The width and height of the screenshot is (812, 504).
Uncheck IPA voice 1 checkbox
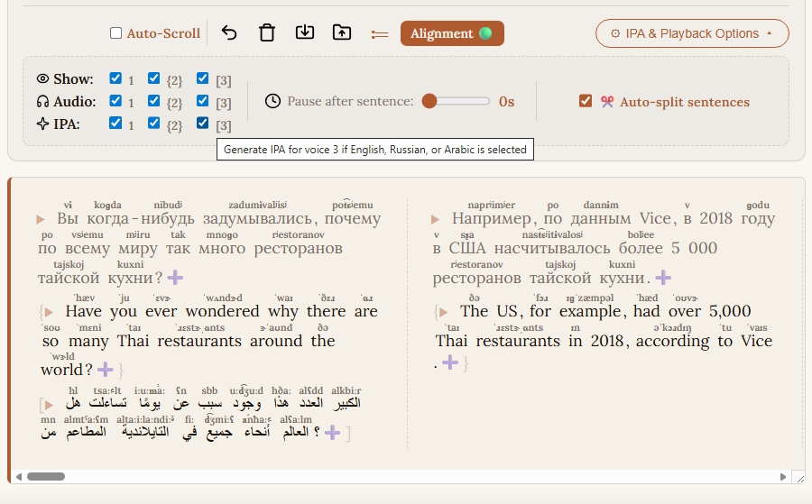pyautogui.click(x=115, y=123)
